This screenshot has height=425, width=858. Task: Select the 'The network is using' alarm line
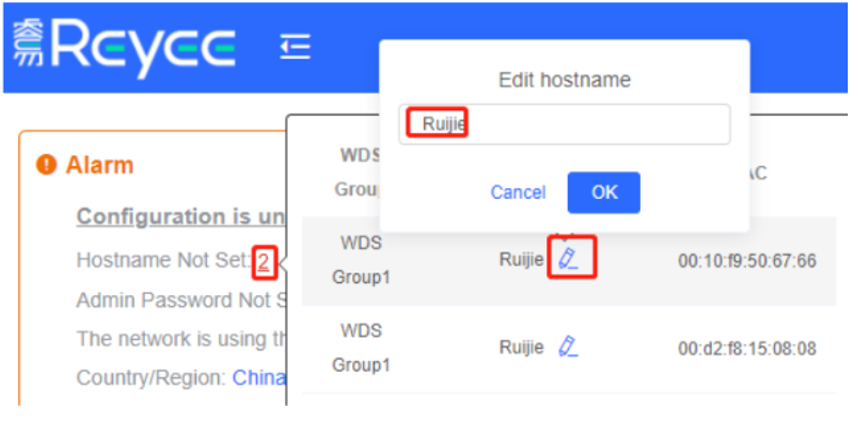click(x=180, y=339)
